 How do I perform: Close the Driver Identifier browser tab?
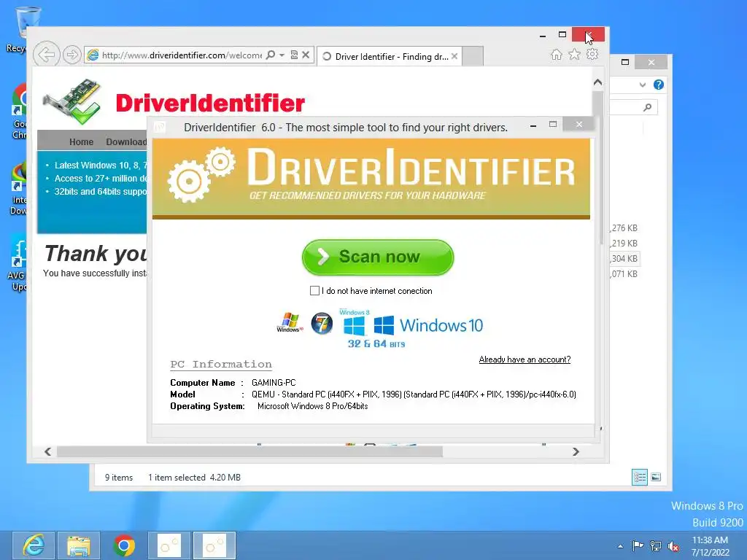click(454, 56)
